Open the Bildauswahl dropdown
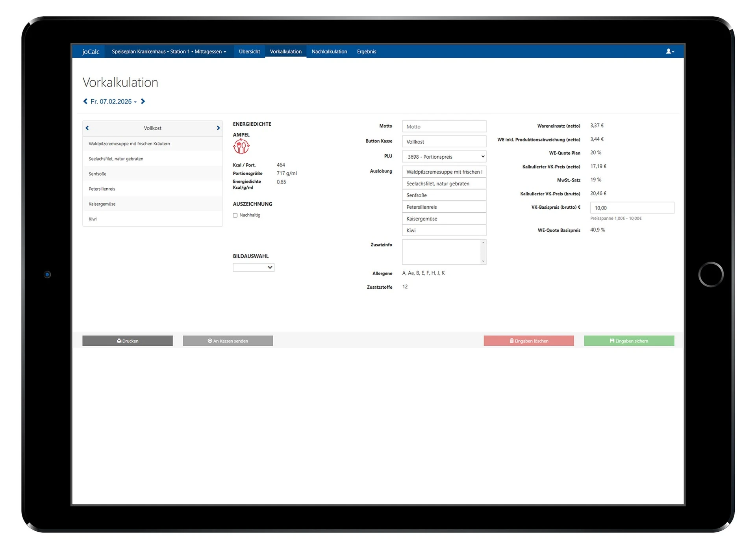This screenshot has height=547, width=756. click(253, 268)
